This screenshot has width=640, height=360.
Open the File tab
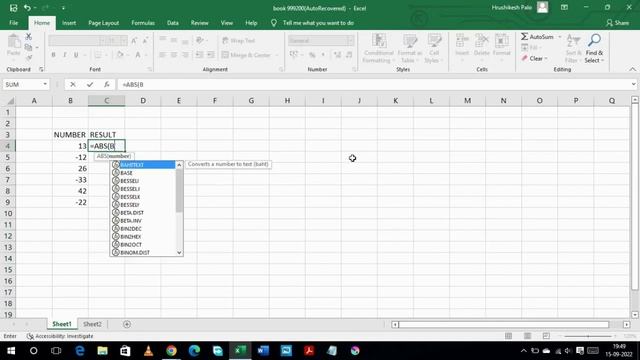[x=13, y=23]
